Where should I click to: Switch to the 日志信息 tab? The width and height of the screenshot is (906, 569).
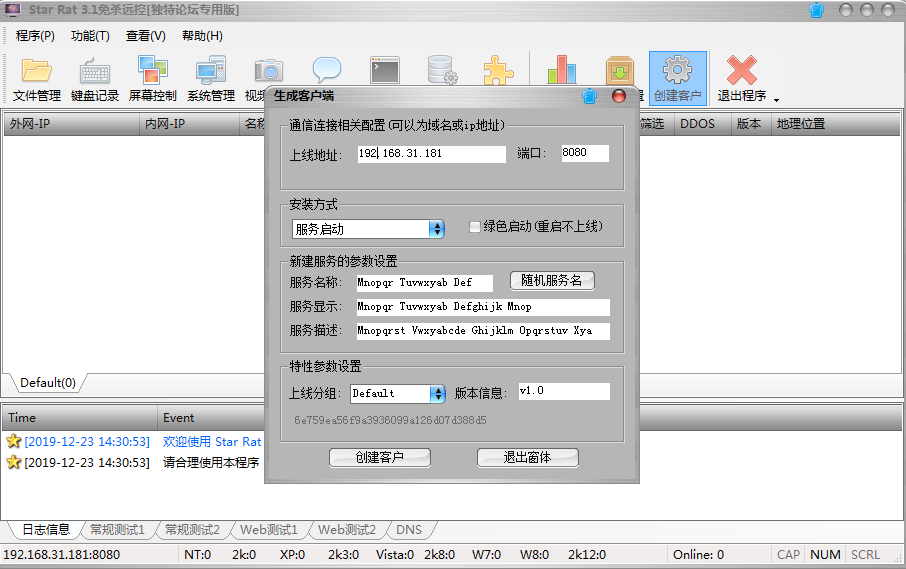pyautogui.click(x=46, y=530)
